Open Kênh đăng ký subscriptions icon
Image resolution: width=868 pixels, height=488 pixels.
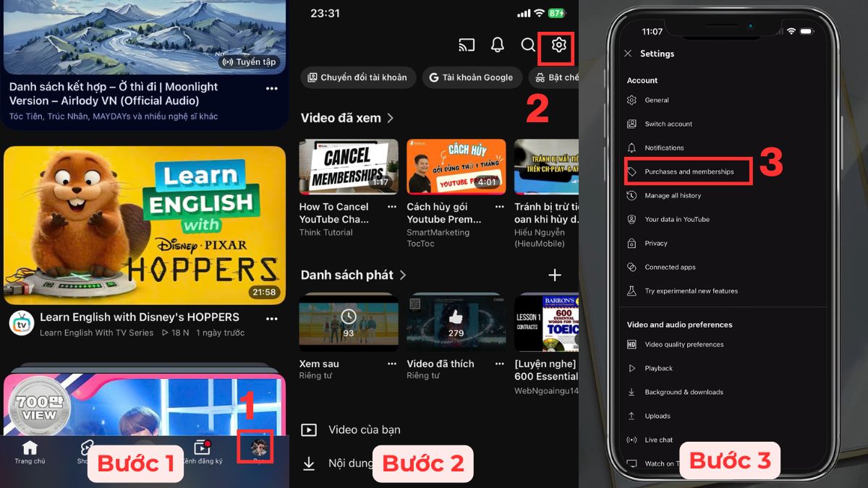tap(203, 448)
